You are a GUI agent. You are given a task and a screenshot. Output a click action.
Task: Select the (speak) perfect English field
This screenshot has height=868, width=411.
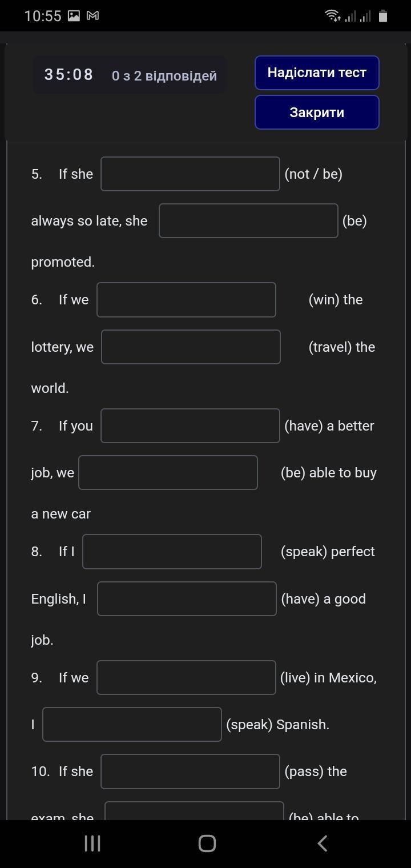172,552
